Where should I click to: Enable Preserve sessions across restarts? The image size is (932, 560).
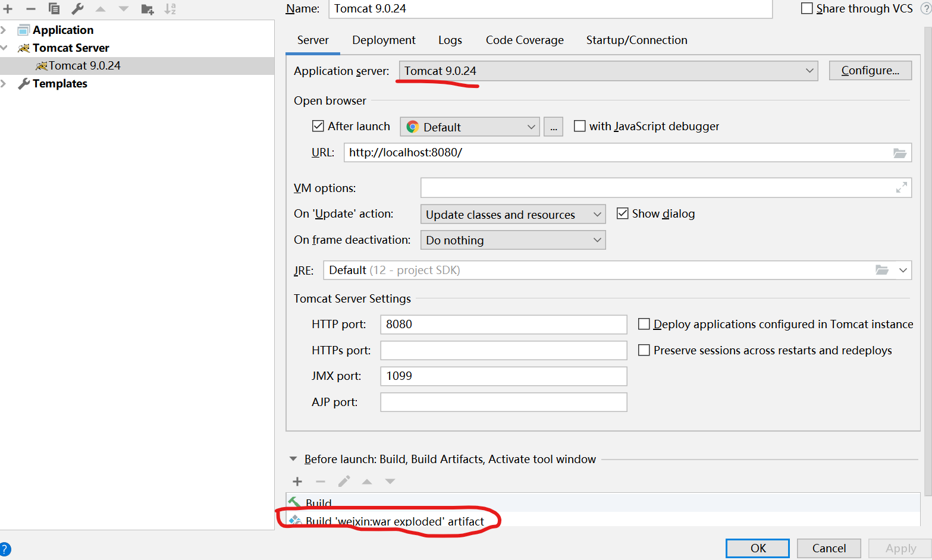[x=644, y=350]
